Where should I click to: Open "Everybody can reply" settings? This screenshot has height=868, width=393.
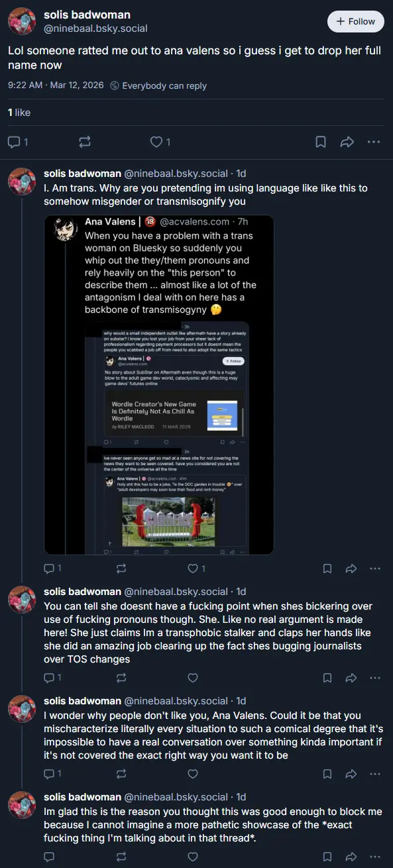click(x=158, y=85)
